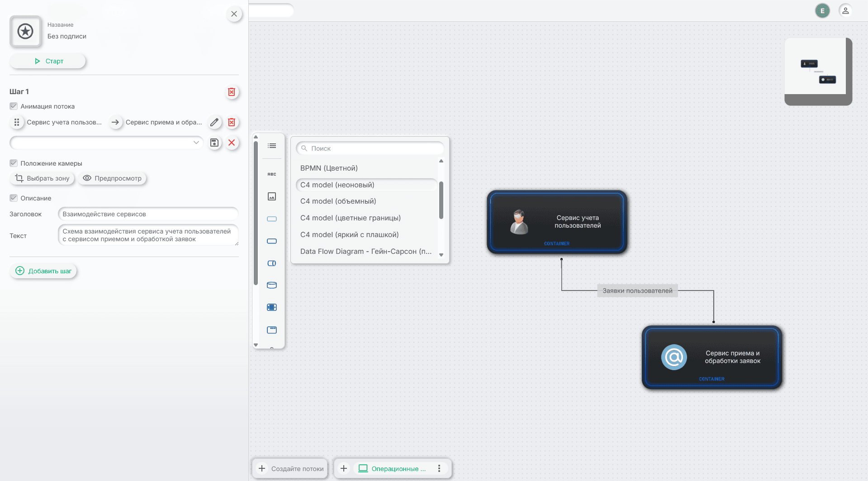The image size is (868, 481).
Task: Cancel the flow selection with the red X
Action: tap(232, 143)
